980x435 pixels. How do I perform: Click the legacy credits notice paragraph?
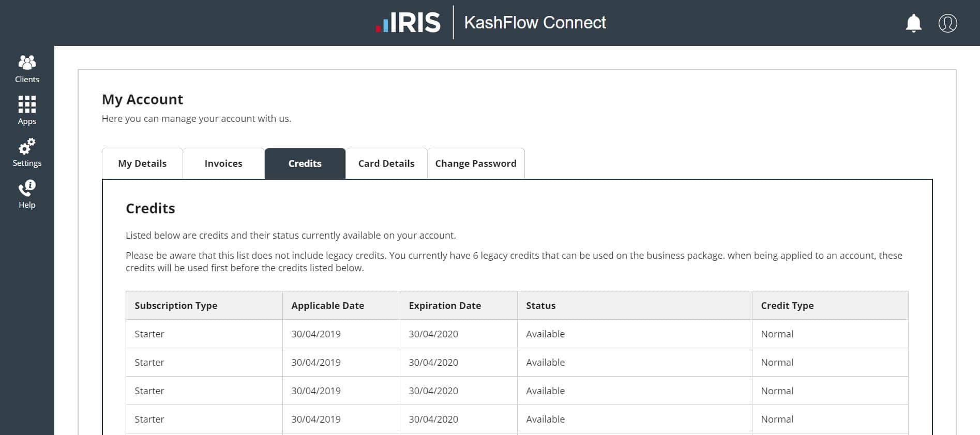(x=514, y=261)
